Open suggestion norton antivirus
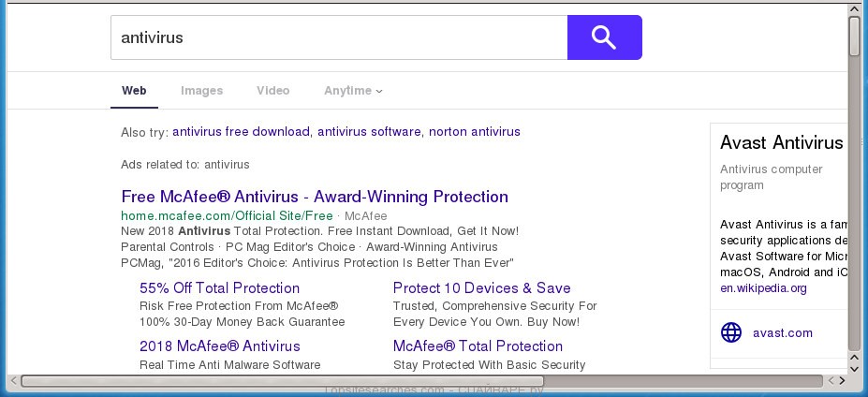The image size is (868, 397). tap(475, 132)
